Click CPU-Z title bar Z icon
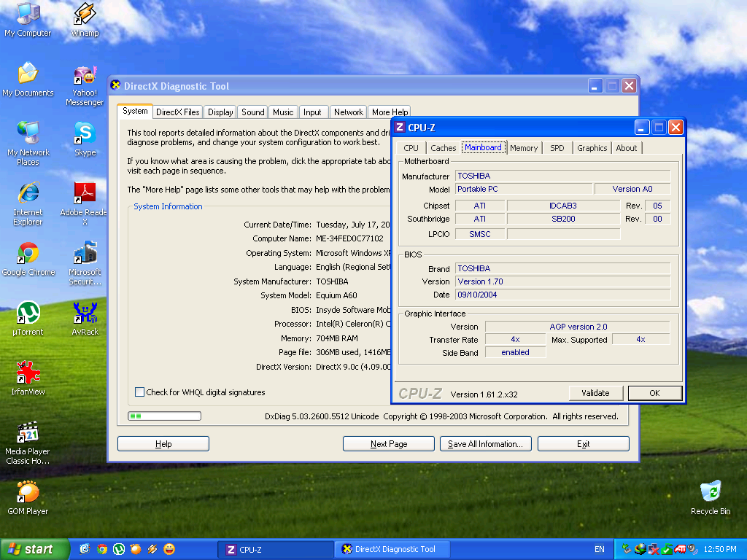Screen dimensions: 747x560 point(400,127)
